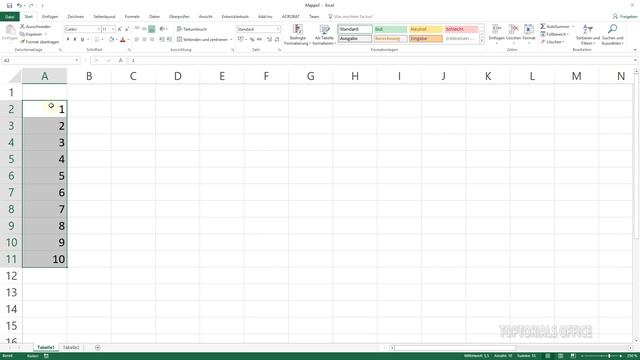
Task: Click decrease decimal places icon
Action: 277,40
